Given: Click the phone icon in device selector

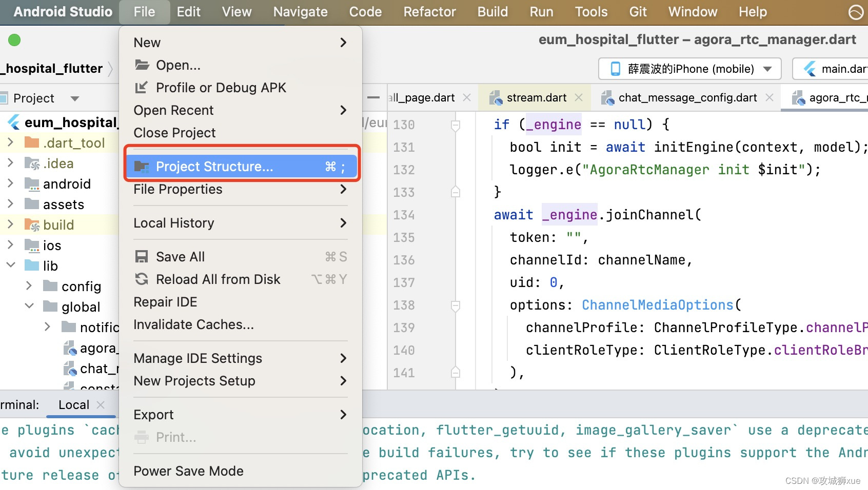Looking at the screenshot, I should [x=615, y=68].
